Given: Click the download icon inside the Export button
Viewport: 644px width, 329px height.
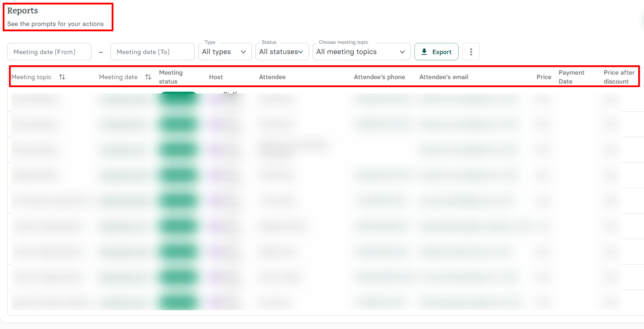Looking at the screenshot, I should (424, 51).
